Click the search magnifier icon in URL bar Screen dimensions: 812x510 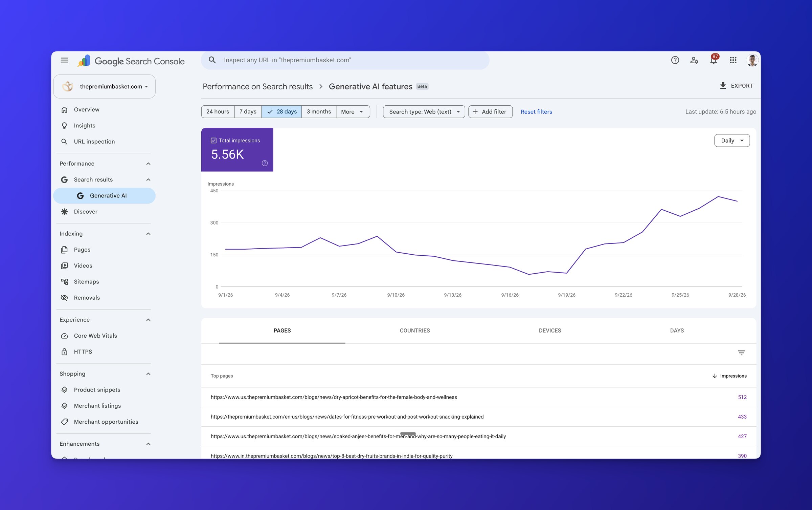212,60
